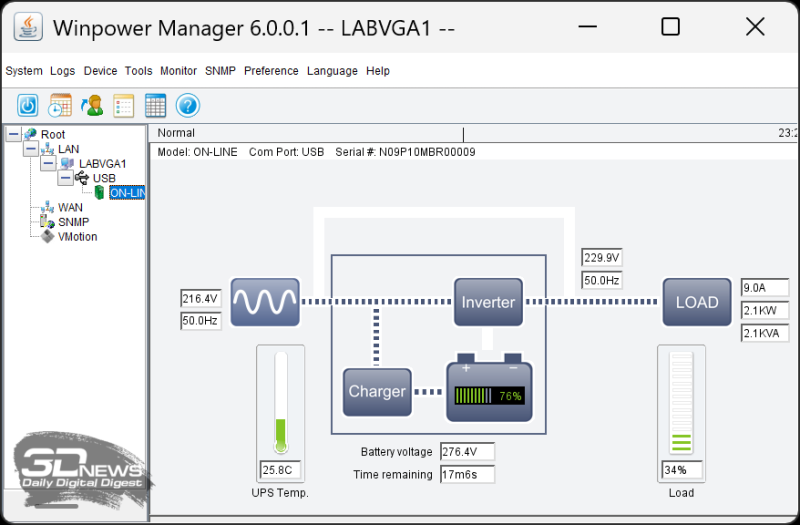Select the VMotion tree item
Screen dimensions: 800x525
coord(77,237)
